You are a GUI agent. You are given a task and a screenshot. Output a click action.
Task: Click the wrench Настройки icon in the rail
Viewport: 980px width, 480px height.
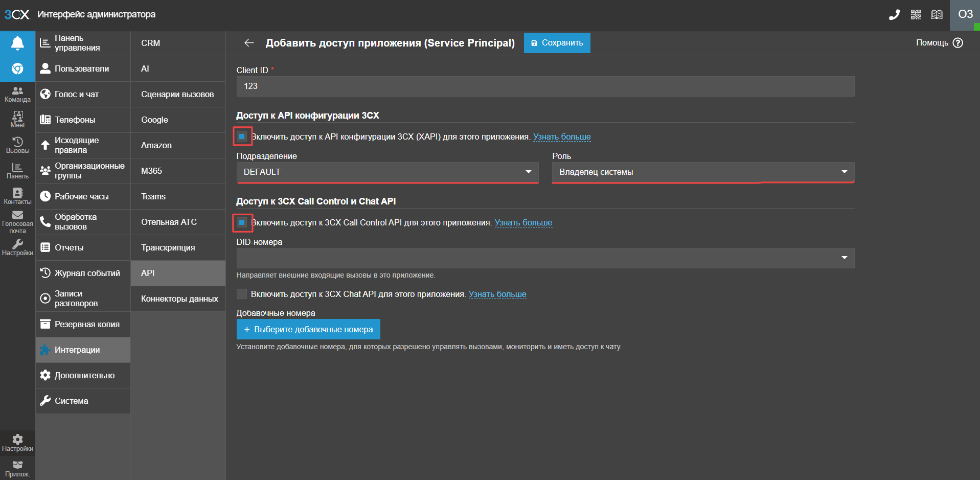17,247
